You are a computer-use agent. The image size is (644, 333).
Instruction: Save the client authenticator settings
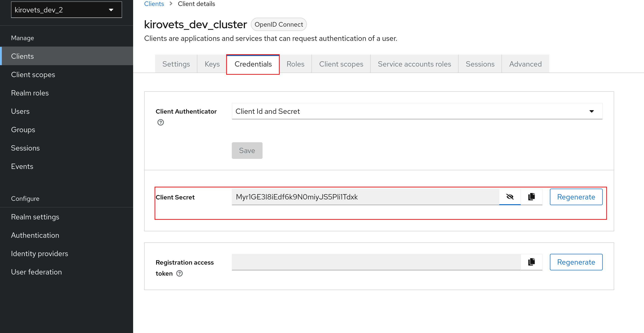tap(247, 151)
